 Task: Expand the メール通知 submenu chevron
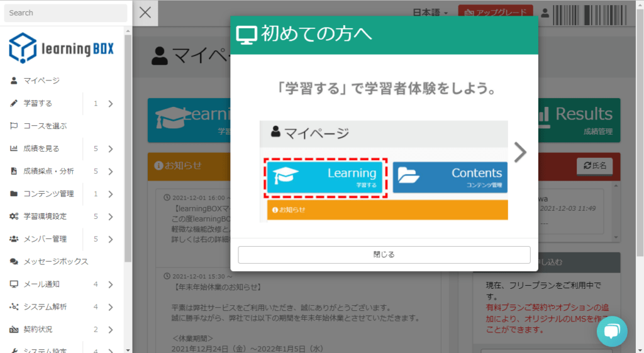[x=111, y=284]
